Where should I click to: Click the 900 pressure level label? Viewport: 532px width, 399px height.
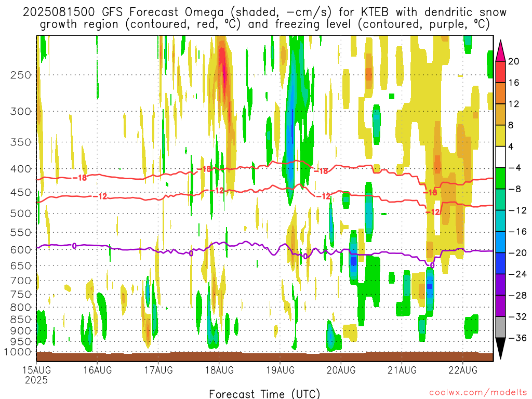(21, 330)
